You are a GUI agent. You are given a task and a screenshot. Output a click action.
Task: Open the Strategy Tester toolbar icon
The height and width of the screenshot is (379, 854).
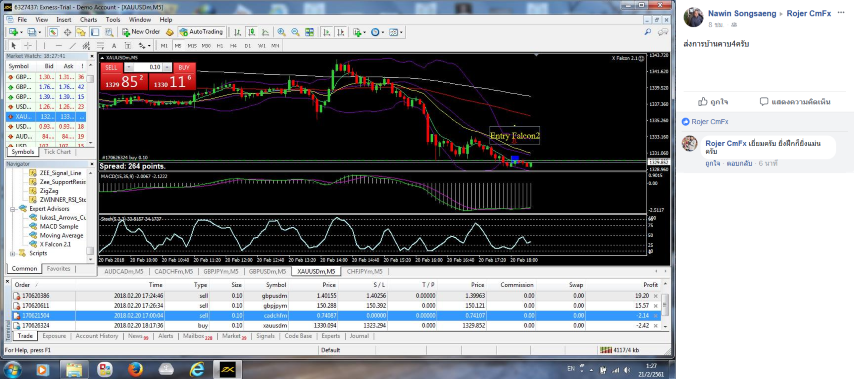tap(108, 32)
